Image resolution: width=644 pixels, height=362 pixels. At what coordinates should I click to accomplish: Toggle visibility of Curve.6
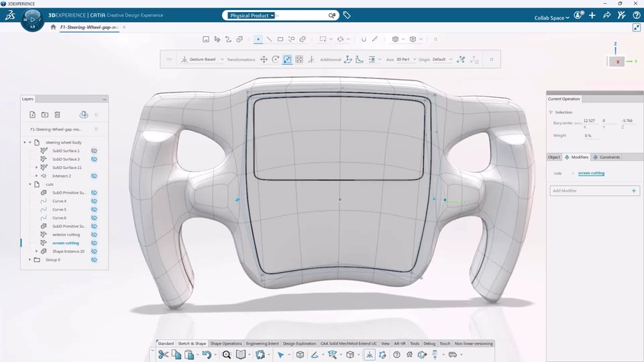[94, 218]
